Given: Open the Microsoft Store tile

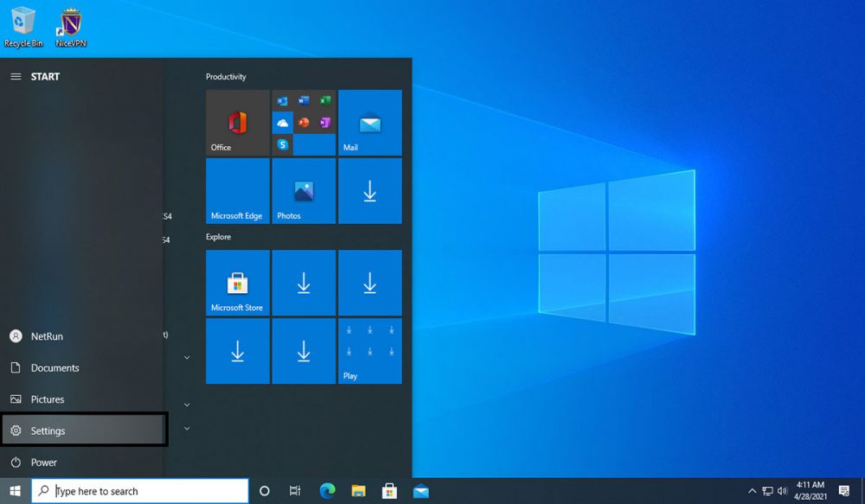Looking at the screenshot, I should click(238, 283).
